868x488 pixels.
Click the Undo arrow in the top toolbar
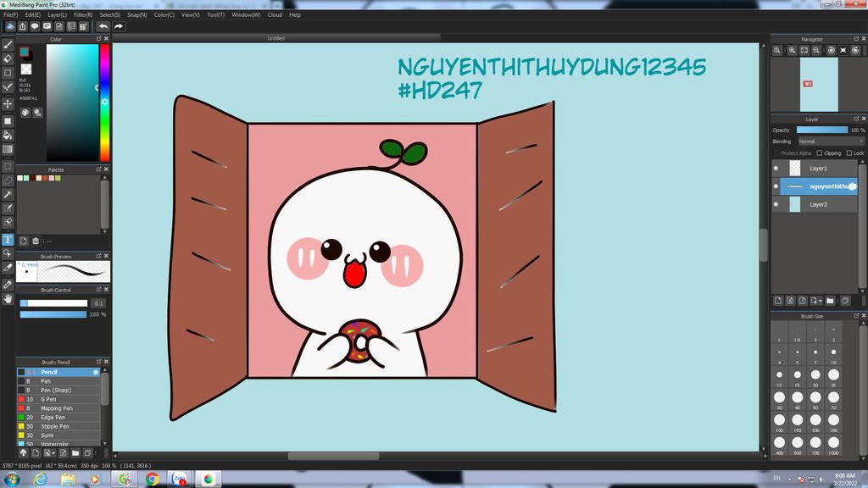103,26
